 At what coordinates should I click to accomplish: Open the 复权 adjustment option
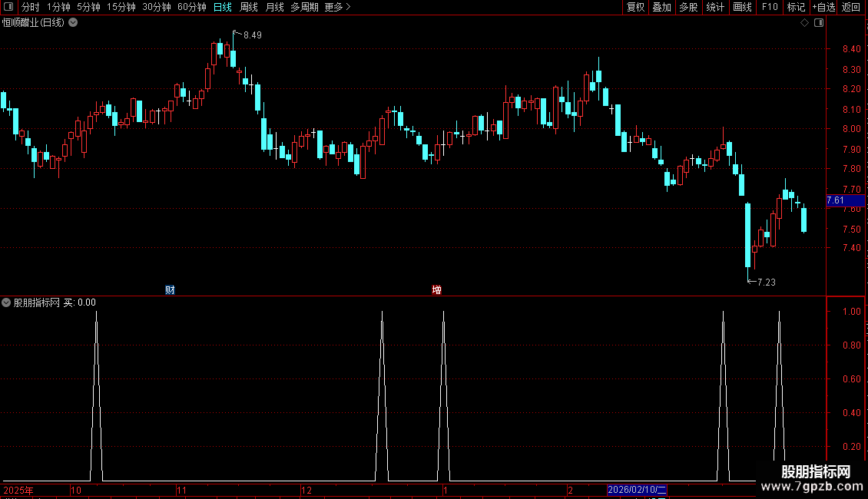click(635, 7)
